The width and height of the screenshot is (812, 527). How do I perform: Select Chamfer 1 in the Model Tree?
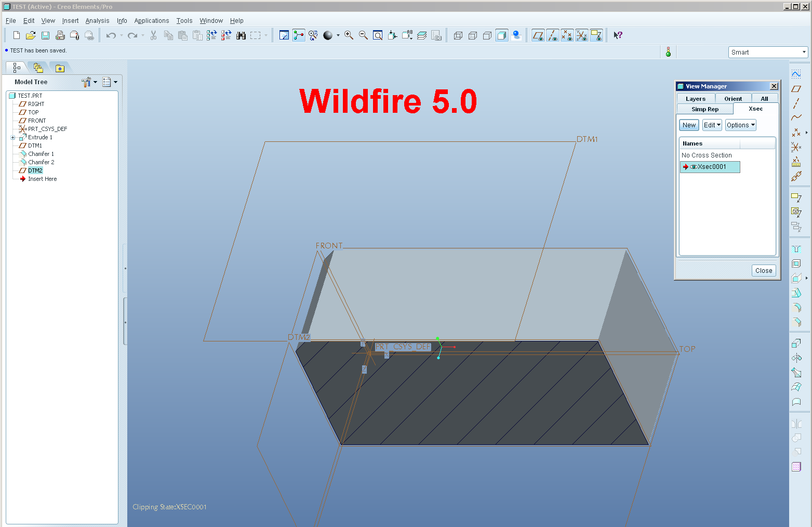pyautogui.click(x=41, y=154)
